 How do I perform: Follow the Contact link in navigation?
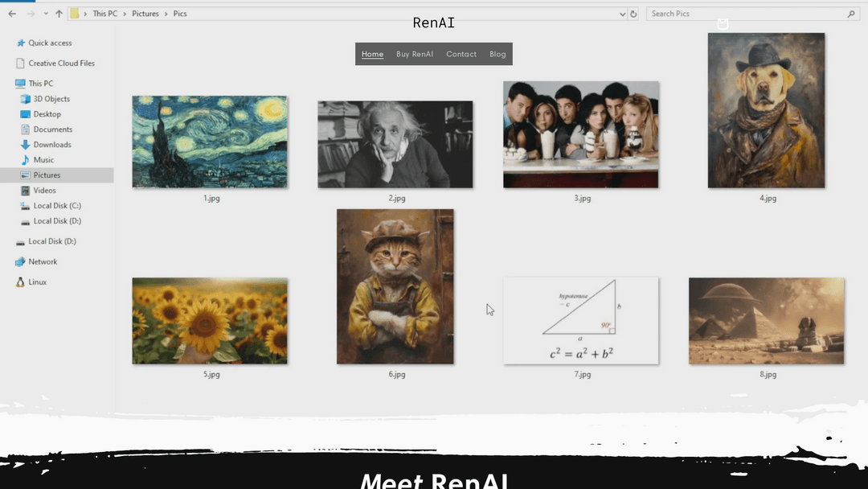(x=461, y=55)
